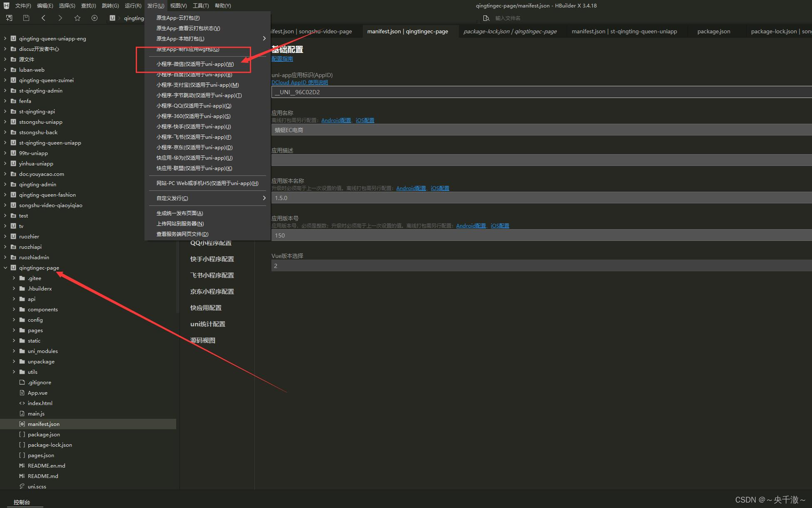Open Android配置 link under 应用名称

pyautogui.click(x=336, y=120)
